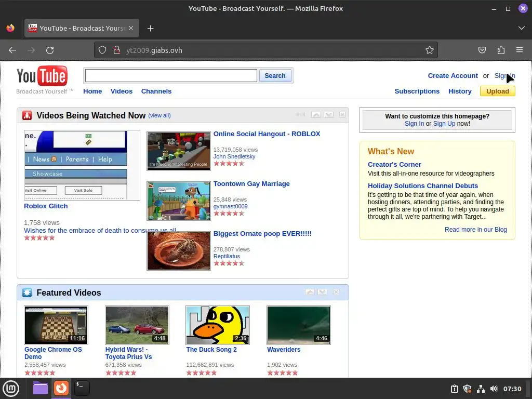Click the Waveriders video thumbnail

299,325
